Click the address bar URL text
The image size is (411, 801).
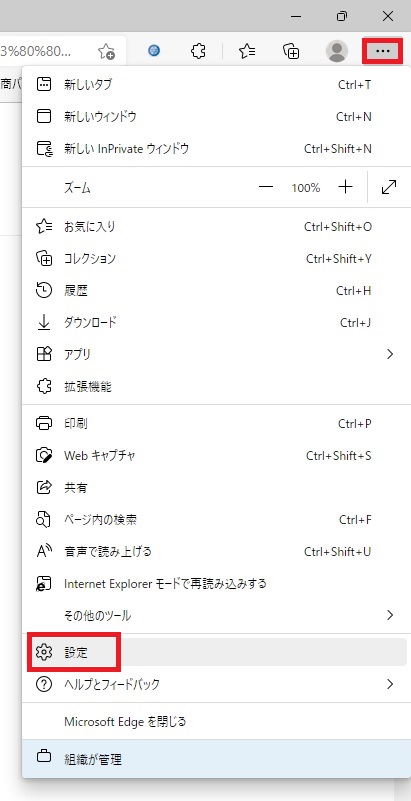(36, 51)
